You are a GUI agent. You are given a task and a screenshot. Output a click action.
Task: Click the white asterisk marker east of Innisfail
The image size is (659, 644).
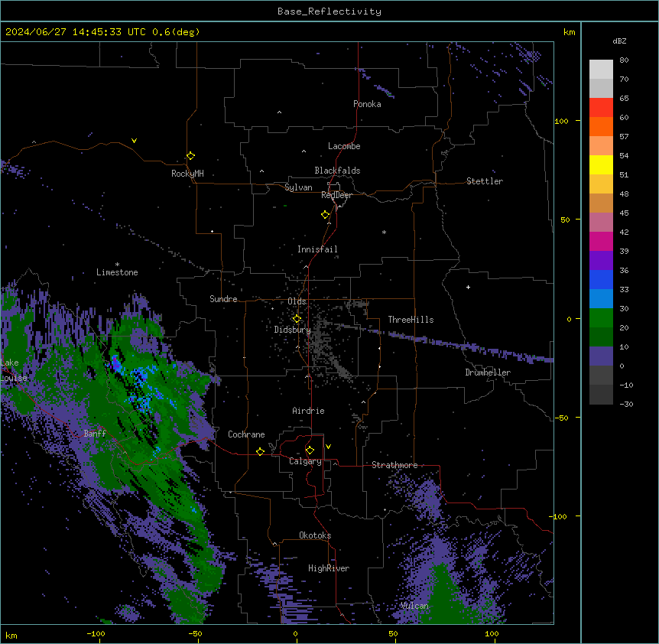pyautogui.click(x=384, y=232)
